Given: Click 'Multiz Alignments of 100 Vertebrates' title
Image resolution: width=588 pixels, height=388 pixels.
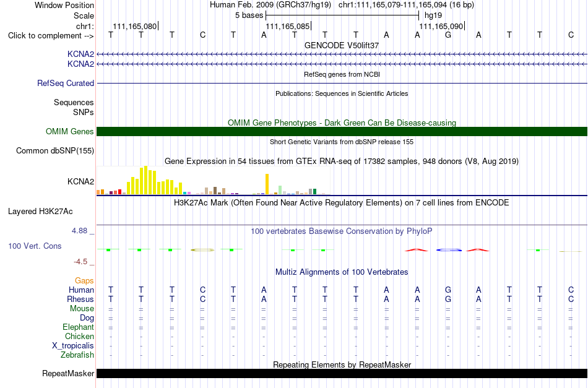Looking at the screenshot, I should [342, 272].
